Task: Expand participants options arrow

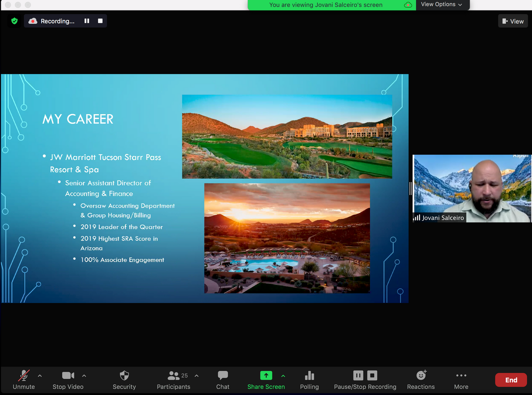Action: tap(196, 376)
